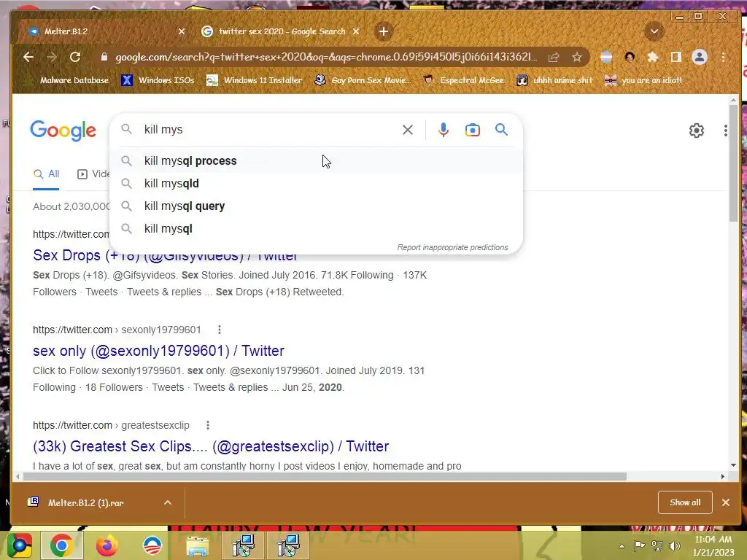The width and height of the screenshot is (747, 560).
Task: Select the Videos results tab
Action: coord(94,174)
